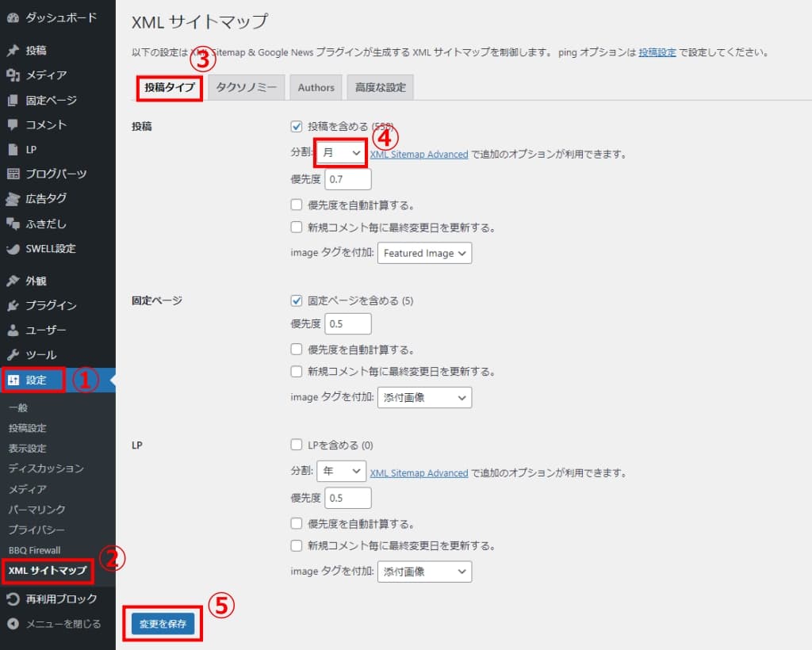
Task: Click the LP page icon in the sidebar
Action: [x=13, y=150]
